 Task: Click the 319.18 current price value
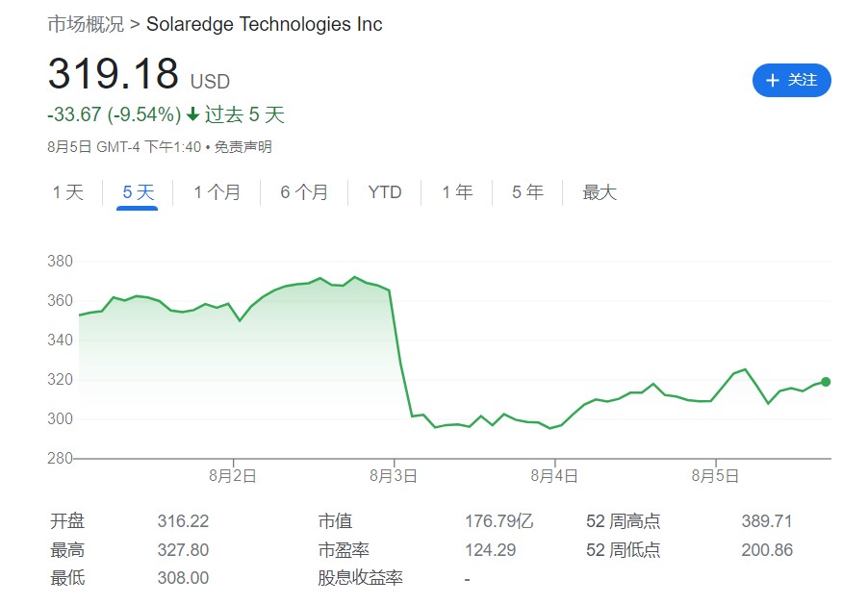click(x=114, y=75)
